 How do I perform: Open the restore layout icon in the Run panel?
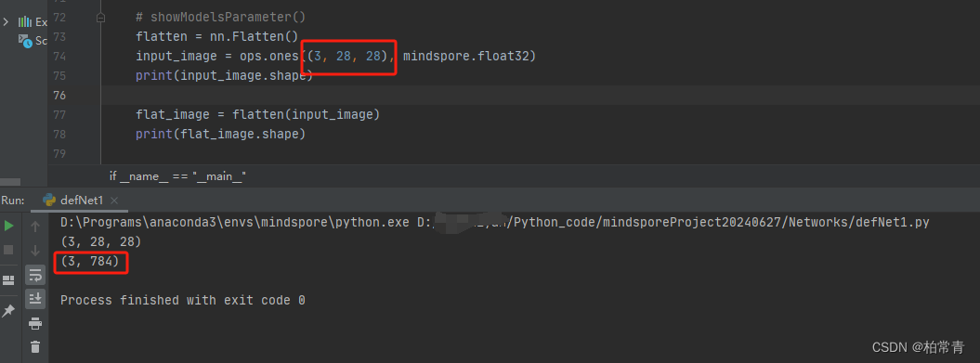click(8, 280)
